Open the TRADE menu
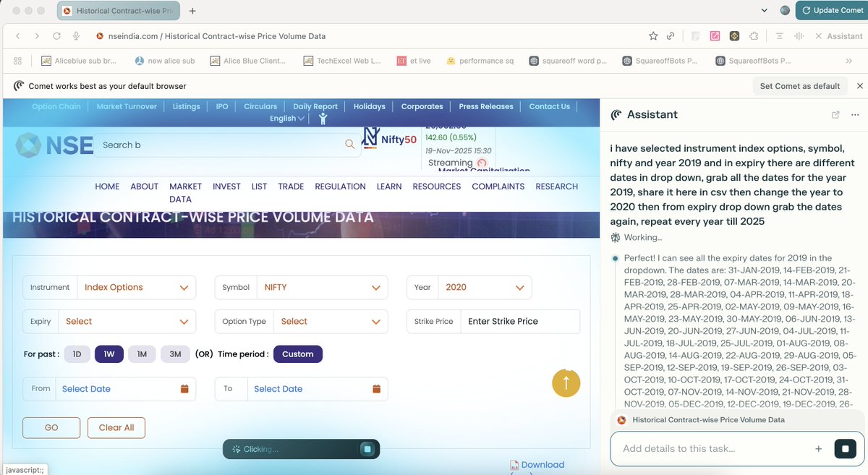 291,187
